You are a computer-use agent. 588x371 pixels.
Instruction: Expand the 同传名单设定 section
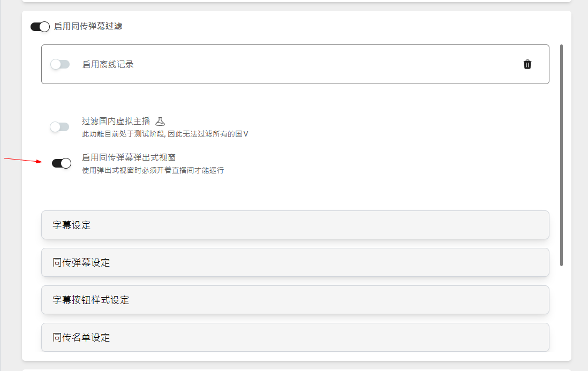point(295,337)
